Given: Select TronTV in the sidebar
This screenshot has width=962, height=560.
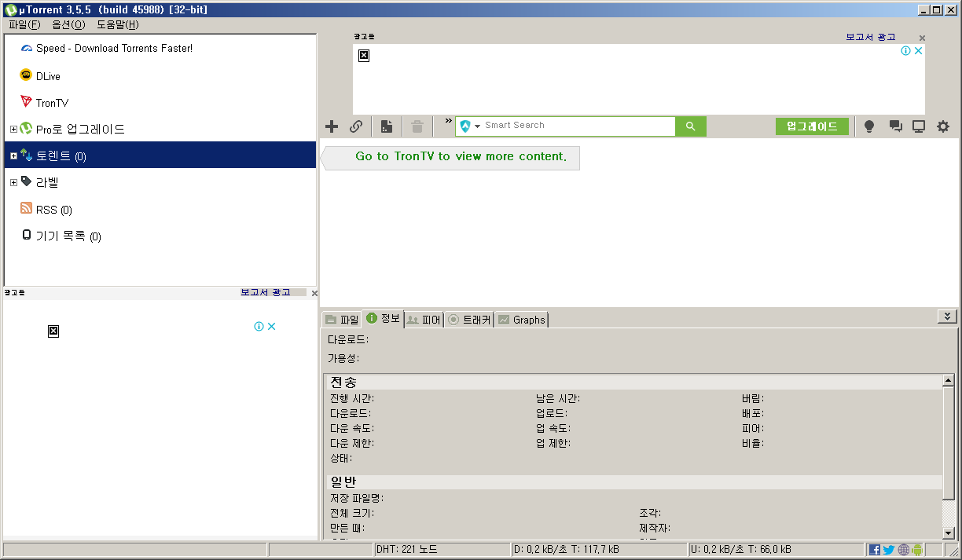Looking at the screenshot, I should tap(52, 103).
